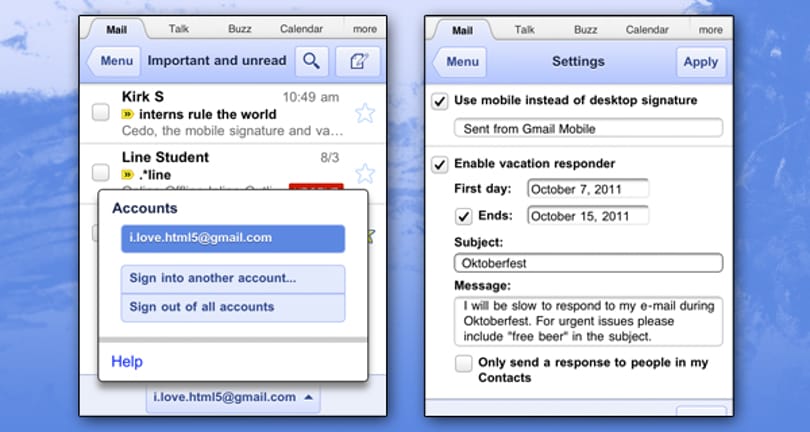Click Important and unread title

(217, 61)
